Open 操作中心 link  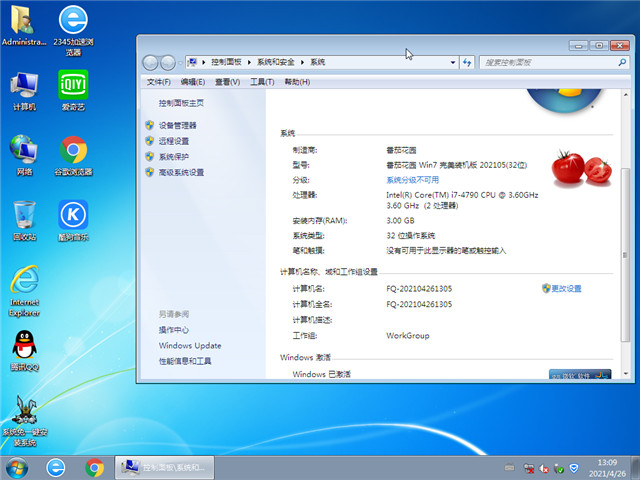[x=174, y=330]
